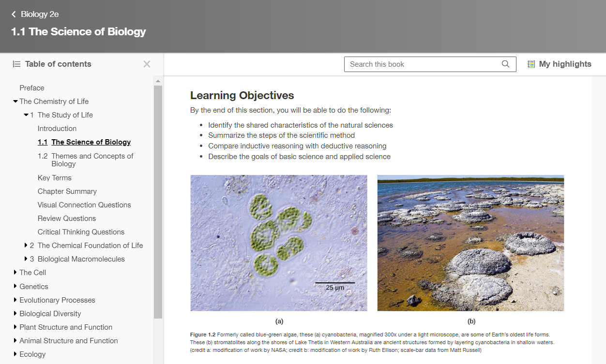Collapse chapter 1 The Study of Life
The image size is (606, 364).
(x=26, y=115)
